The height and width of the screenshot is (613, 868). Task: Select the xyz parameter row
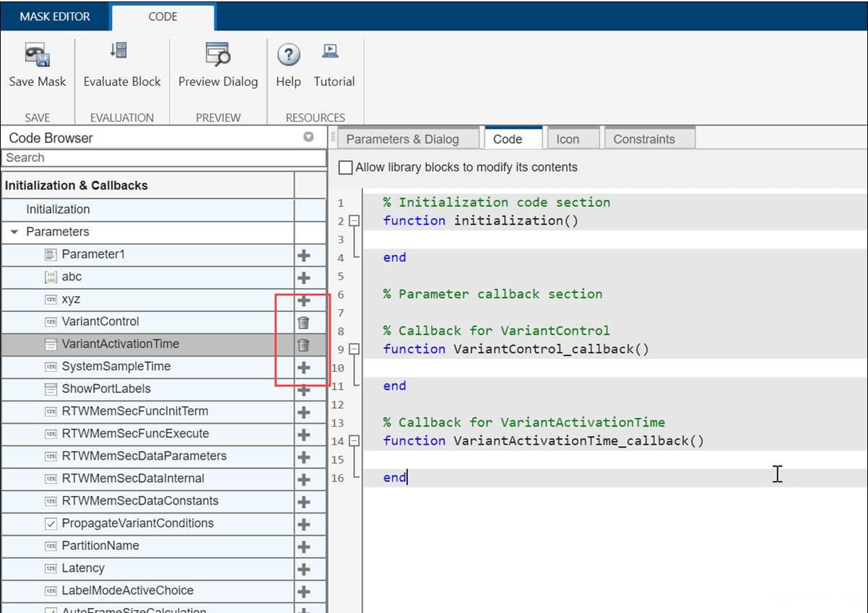148,299
